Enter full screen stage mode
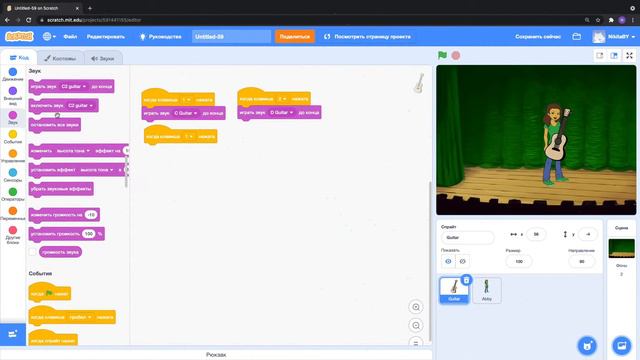 [x=629, y=56]
